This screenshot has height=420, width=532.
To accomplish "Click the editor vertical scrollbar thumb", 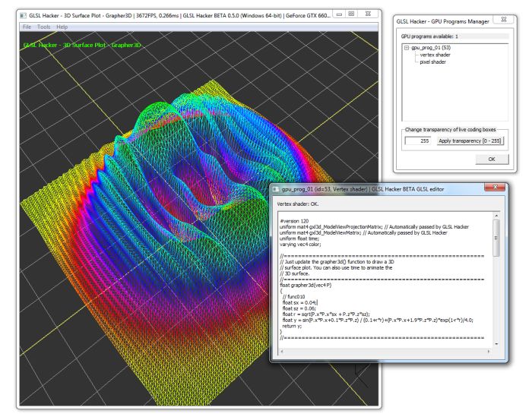I will click(496, 238).
